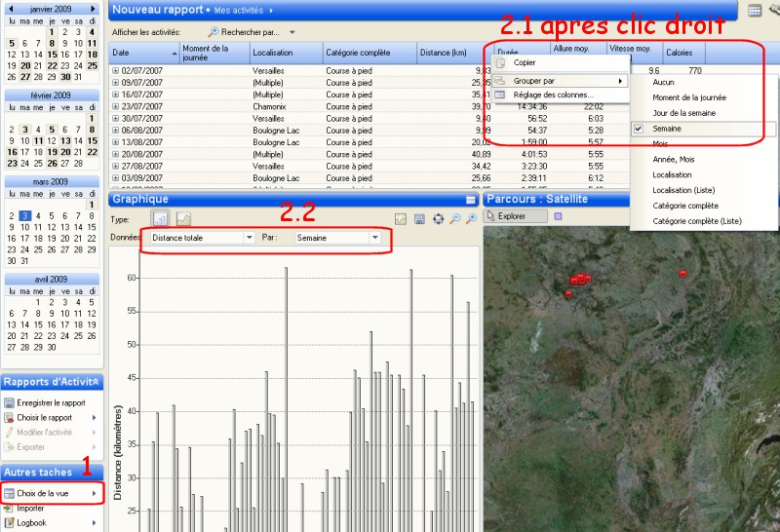Select Jour de la semaine grouping
780x532 pixels.
pyautogui.click(x=685, y=113)
